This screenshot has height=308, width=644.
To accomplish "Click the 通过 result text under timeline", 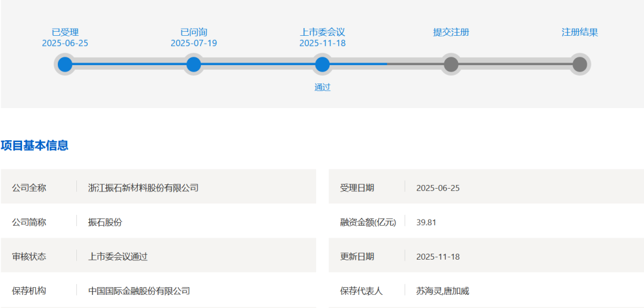I will click(323, 87).
